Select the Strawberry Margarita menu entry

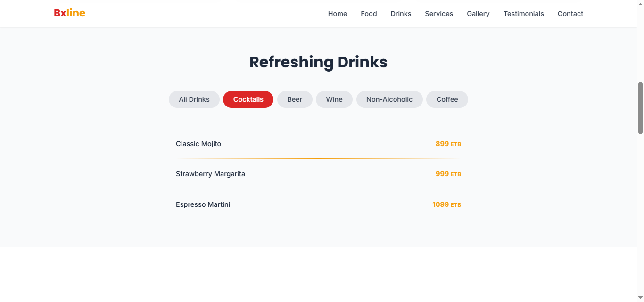coord(210,174)
